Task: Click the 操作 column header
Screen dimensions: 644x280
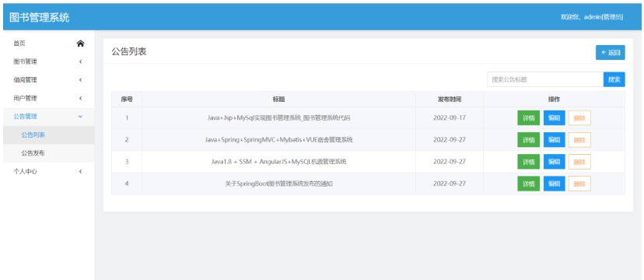Action: [x=554, y=100]
